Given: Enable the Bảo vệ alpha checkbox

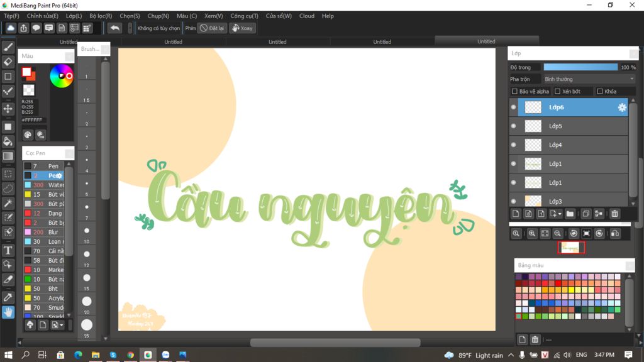Looking at the screenshot, I should coord(514,91).
